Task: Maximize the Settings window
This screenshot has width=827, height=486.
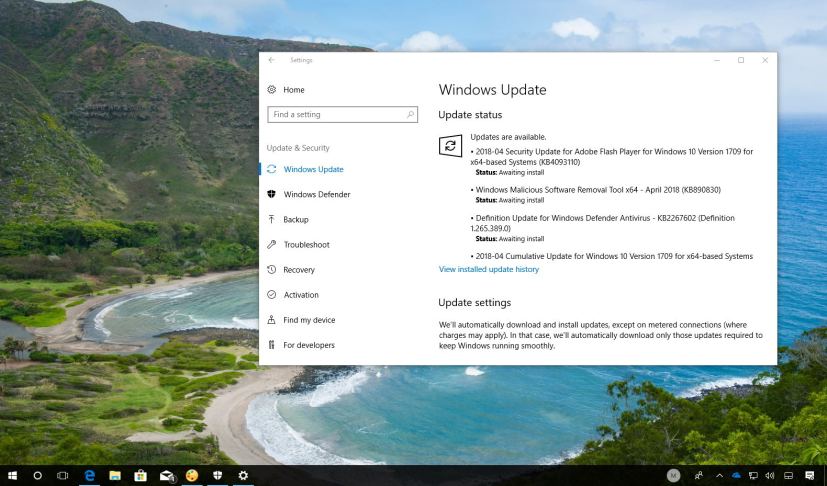Action: point(741,60)
